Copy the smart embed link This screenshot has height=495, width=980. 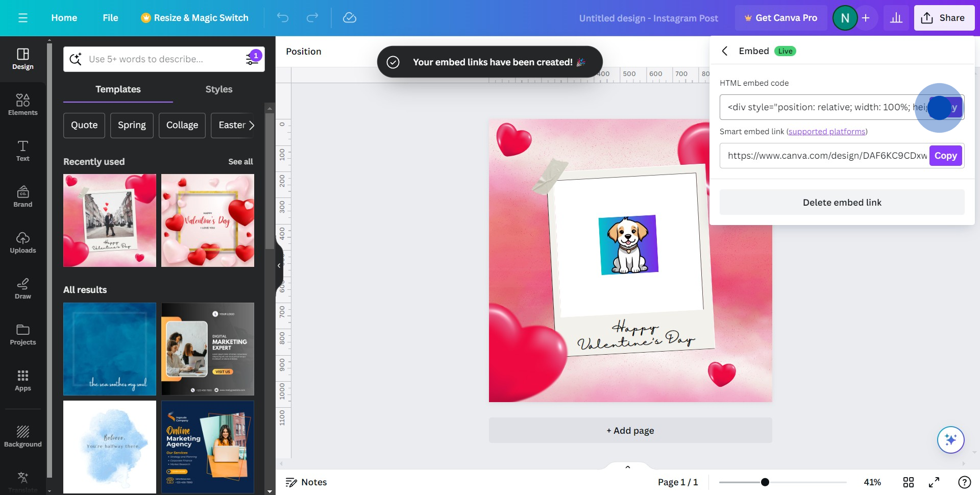(945, 156)
